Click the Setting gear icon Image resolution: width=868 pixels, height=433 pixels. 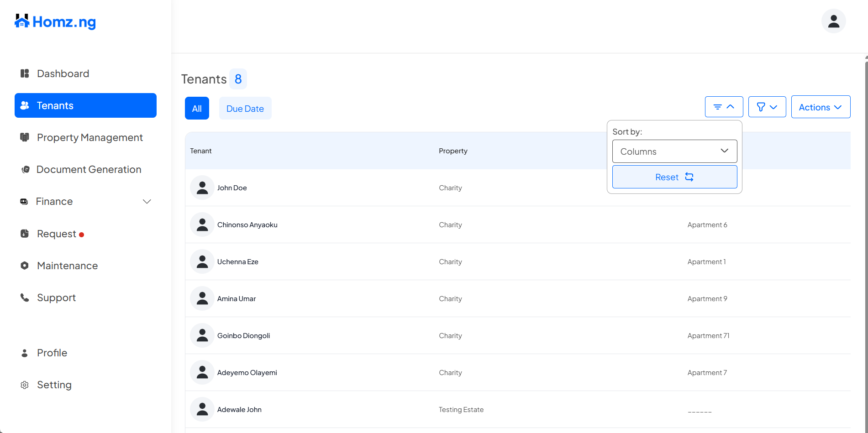click(25, 385)
